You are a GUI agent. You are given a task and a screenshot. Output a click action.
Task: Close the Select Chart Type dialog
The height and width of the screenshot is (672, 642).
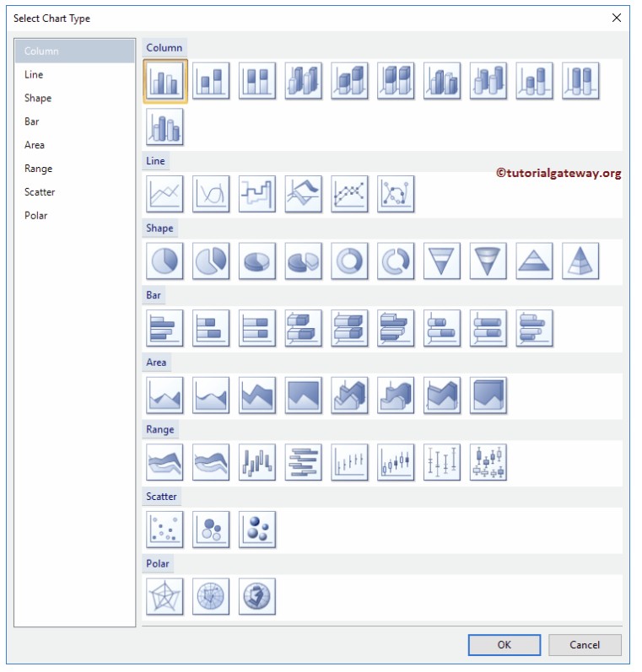(x=618, y=18)
